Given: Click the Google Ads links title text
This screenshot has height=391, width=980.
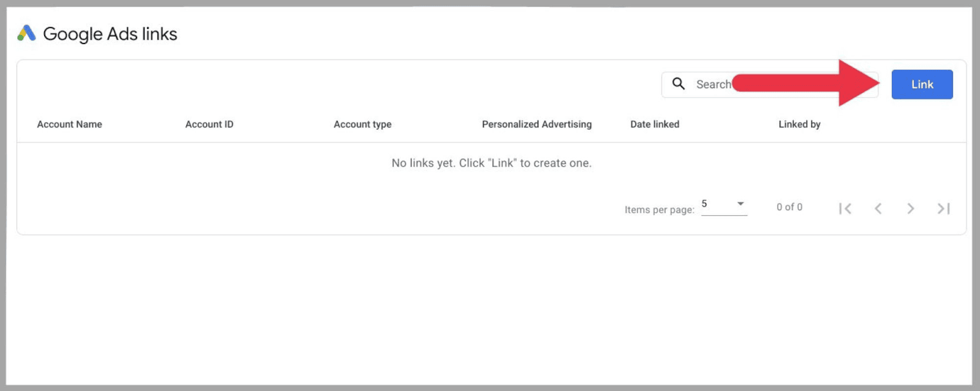Looking at the screenshot, I should pyautogui.click(x=110, y=34).
